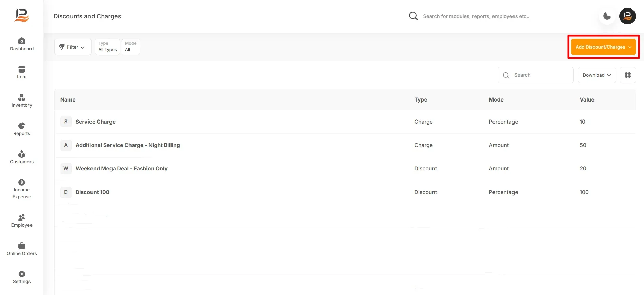Open Reports in the sidebar
This screenshot has height=295, width=644.
click(x=22, y=129)
